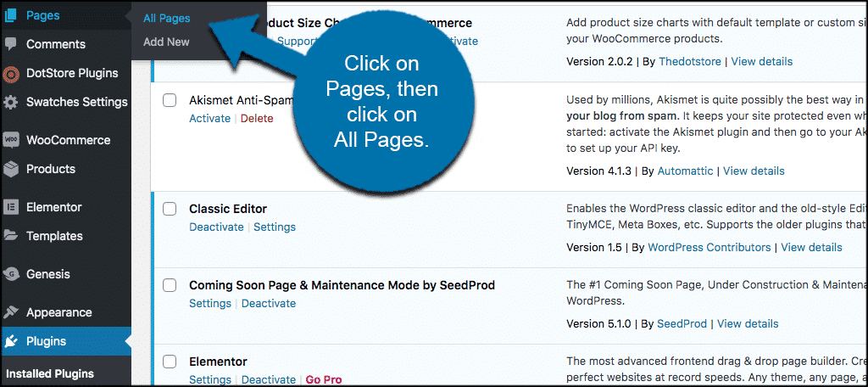This screenshot has height=387, width=868.
Task: Click the Appearance paintbrush icon
Action: coord(10,312)
